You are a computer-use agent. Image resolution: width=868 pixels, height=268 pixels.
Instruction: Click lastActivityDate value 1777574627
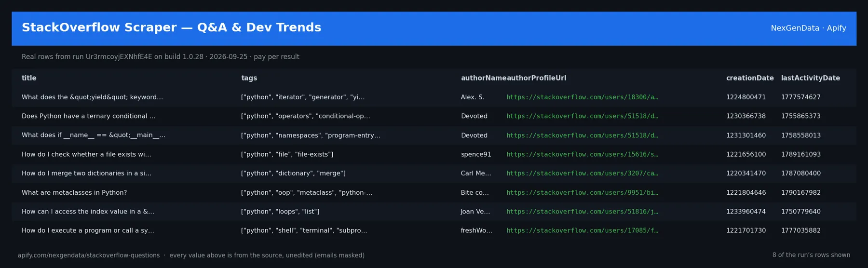click(x=801, y=97)
